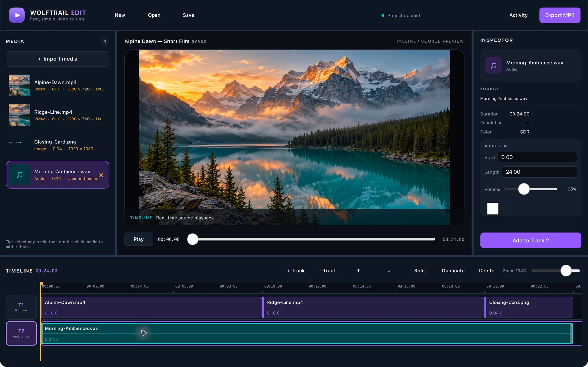Click Duplicate in the timeline toolbar
Viewport: 588px width, 367px height.
[x=453, y=271]
